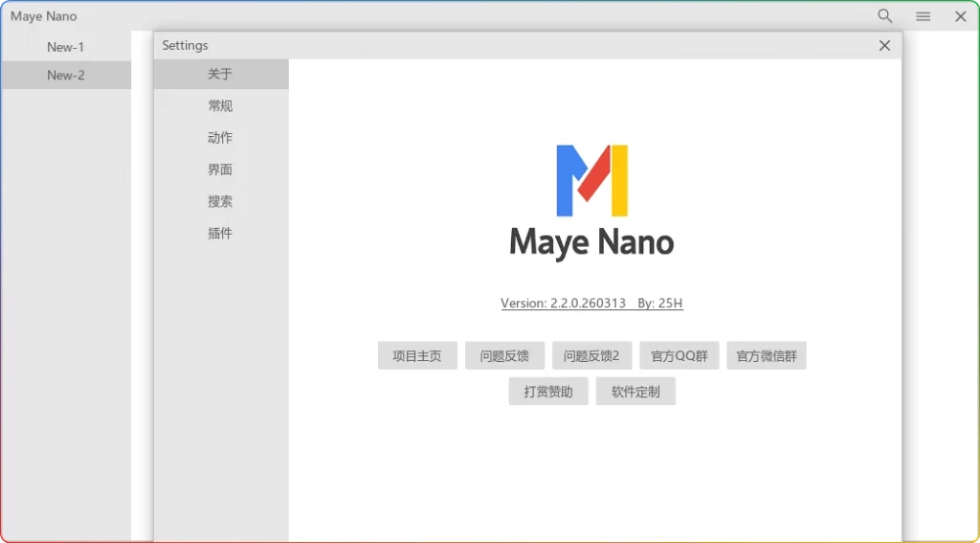Click the Version 2.2.0.260313 link
This screenshot has width=980, height=543.
point(591,304)
